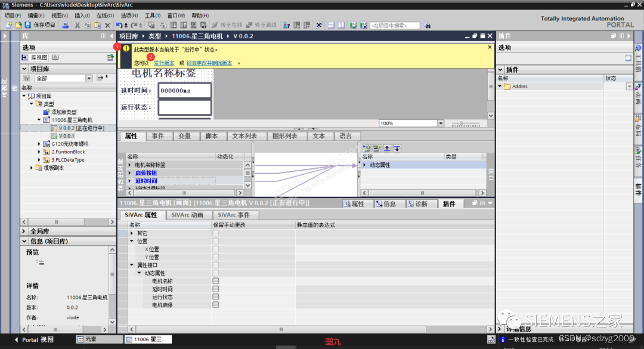
Task: Expand 动态属性 in the interface list
Action: click(x=364, y=165)
